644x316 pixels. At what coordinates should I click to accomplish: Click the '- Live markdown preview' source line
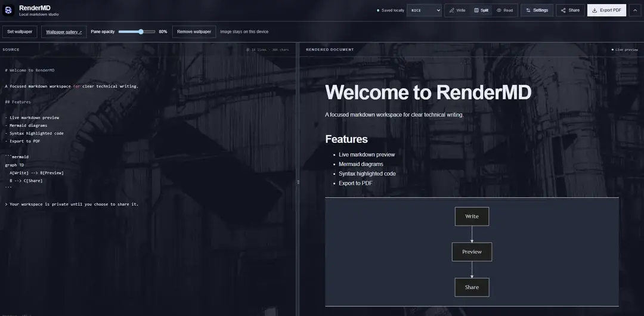tap(32, 117)
